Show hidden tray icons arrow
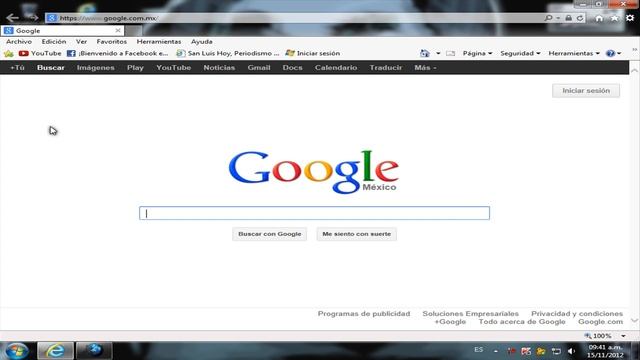 pyautogui.click(x=496, y=351)
